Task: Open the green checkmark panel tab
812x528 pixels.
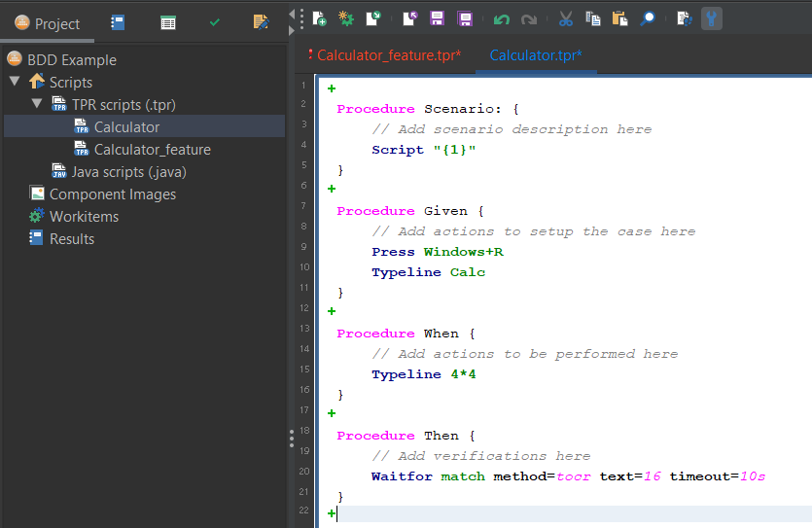Action: pos(214,22)
